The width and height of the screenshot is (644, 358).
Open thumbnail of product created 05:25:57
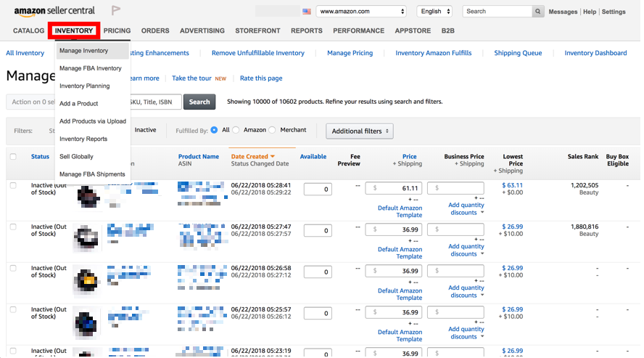[x=86, y=323]
